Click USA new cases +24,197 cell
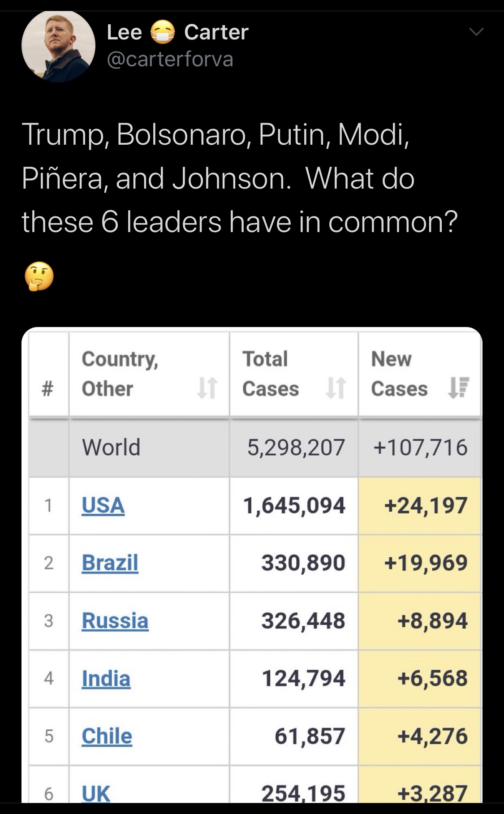Image resolution: width=504 pixels, height=814 pixels. pyautogui.click(x=426, y=505)
